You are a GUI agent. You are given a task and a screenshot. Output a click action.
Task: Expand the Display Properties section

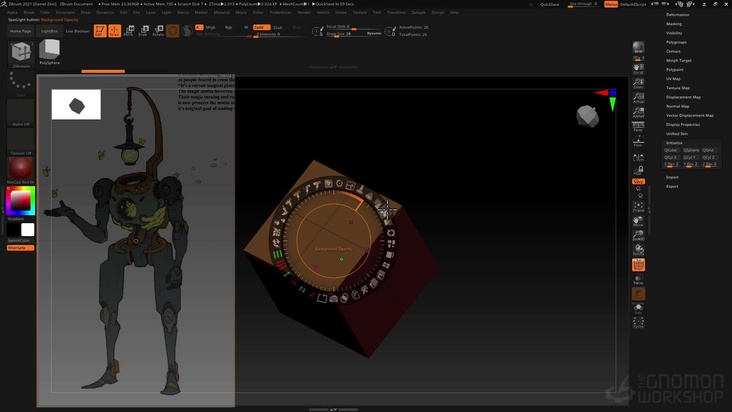pos(683,124)
